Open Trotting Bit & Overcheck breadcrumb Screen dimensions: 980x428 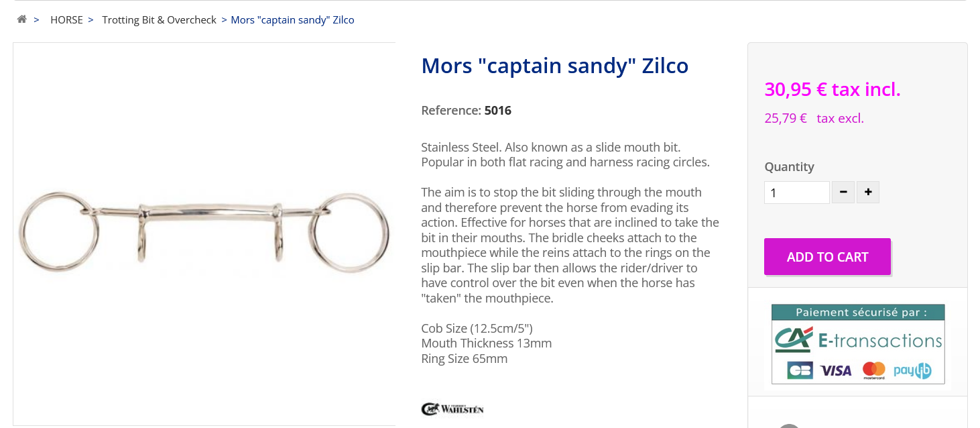click(x=159, y=20)
